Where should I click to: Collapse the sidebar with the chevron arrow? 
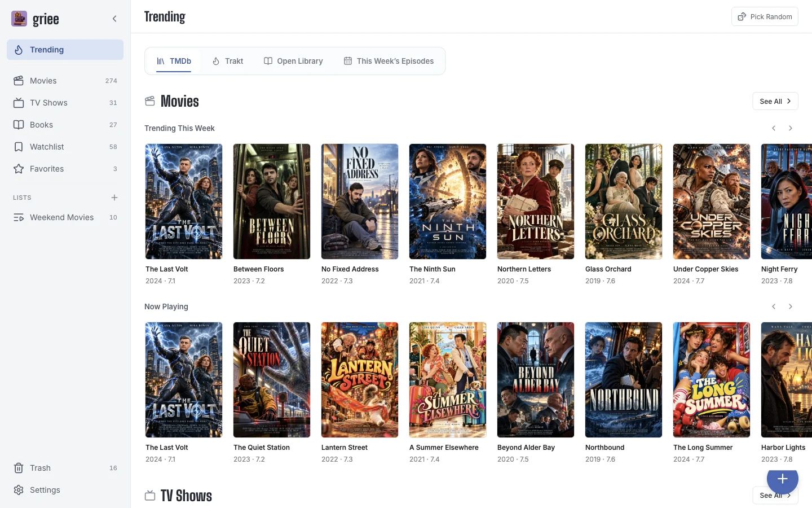pyautogui.click(x=114, y=19)
